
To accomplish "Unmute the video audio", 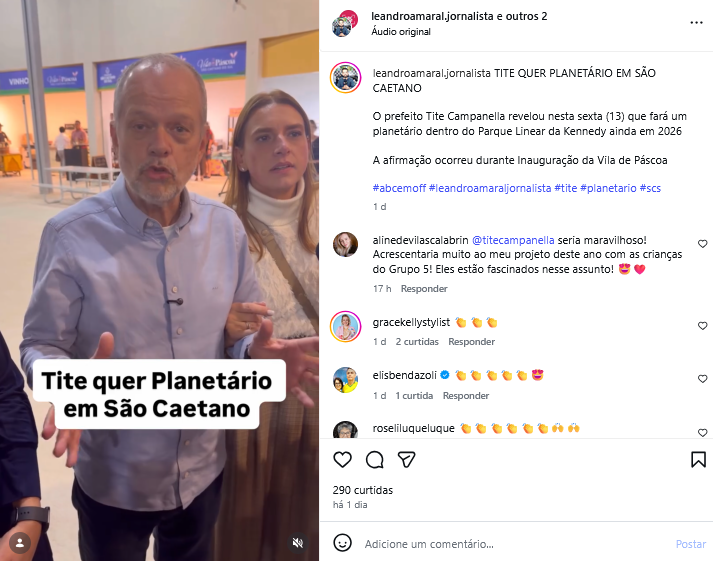I will pos(298,542).
